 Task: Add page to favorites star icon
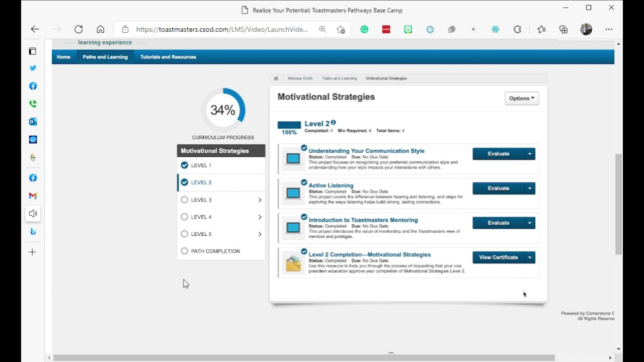(341, 29)
